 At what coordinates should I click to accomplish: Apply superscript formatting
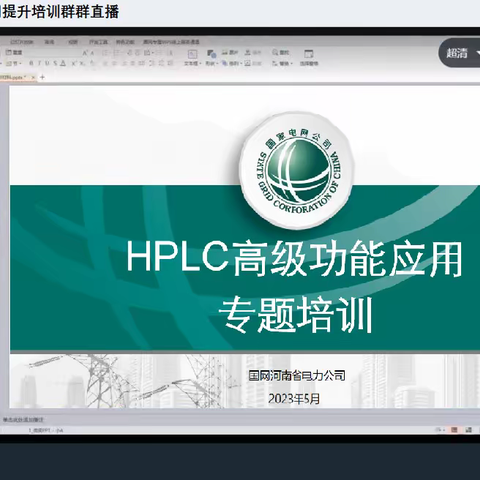tap(74, 63)
